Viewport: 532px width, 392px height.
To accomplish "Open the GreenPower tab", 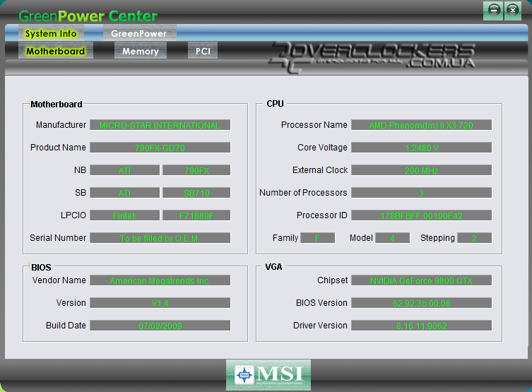I will click(139, 33).
